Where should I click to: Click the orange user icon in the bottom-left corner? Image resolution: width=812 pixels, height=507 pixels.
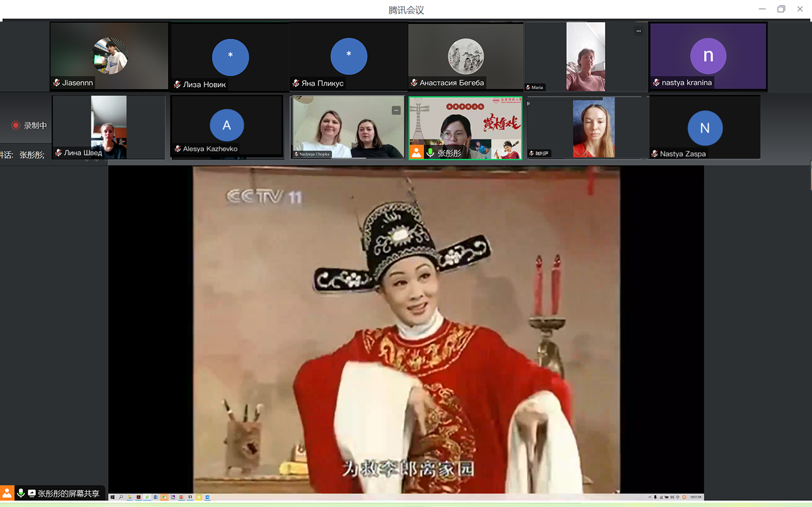pyautogui.click(x=7, y=493)
